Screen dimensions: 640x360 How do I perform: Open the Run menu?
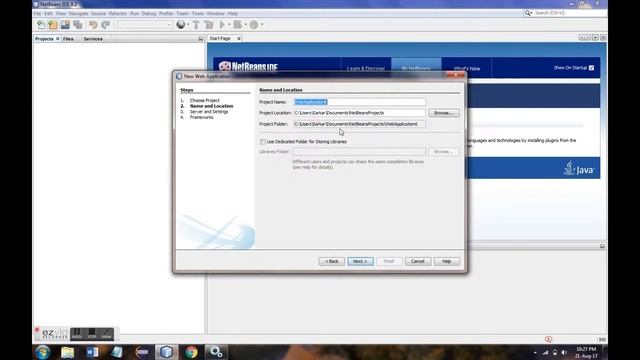pyautogui.click(x=134, y=13)
